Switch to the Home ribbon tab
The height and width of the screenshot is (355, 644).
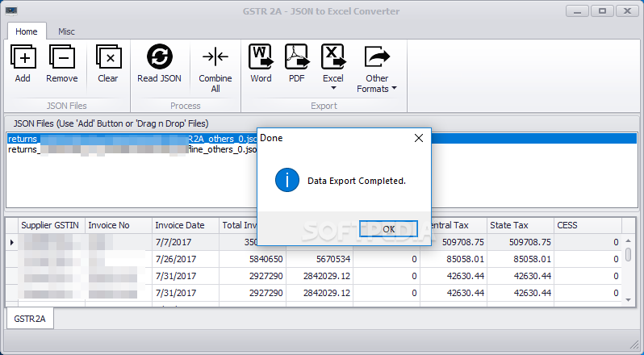27,31
